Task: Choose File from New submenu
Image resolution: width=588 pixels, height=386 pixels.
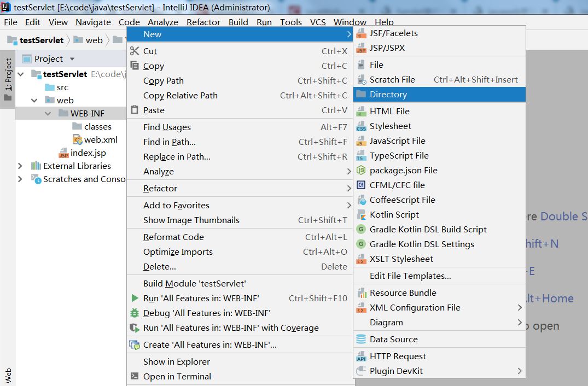Action: point(439,65)
